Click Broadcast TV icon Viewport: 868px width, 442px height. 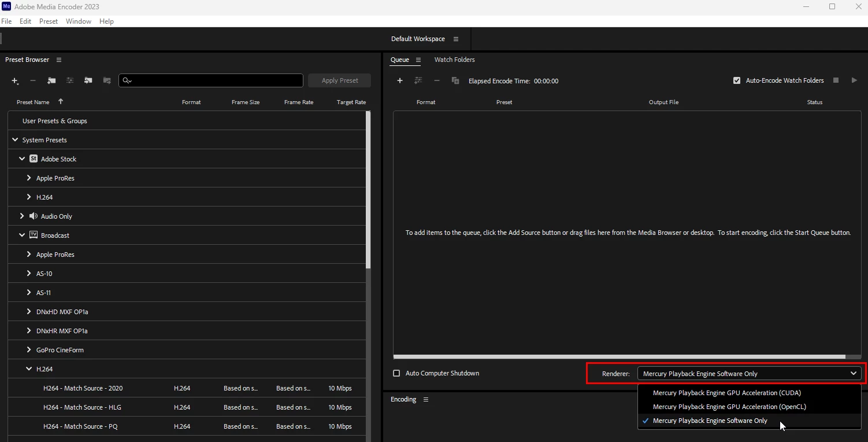pyautogui.click(x=34, y=235)
